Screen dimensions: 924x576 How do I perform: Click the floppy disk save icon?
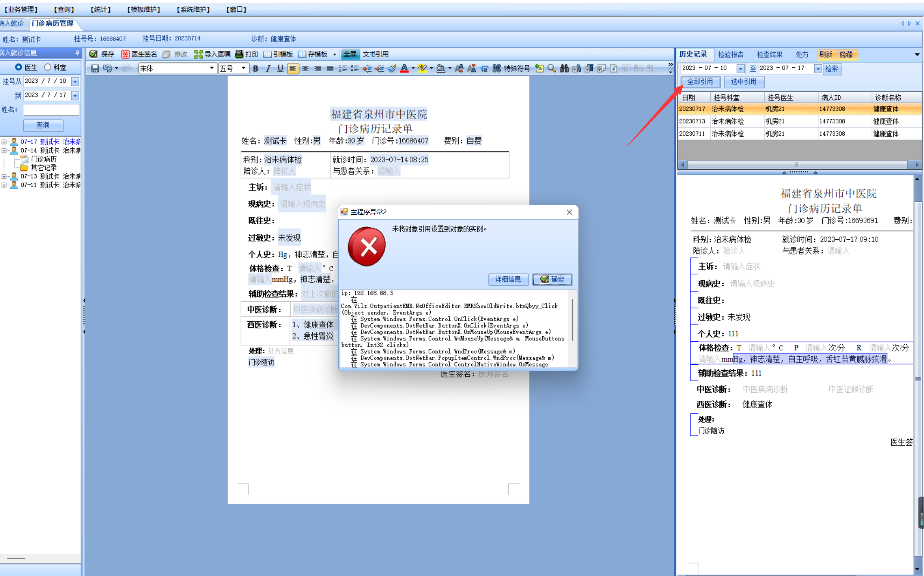95,69
